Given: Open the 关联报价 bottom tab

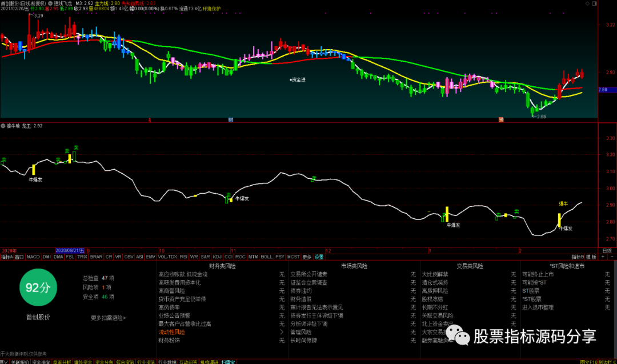Looking at the screenshot, I should [19, 362].
